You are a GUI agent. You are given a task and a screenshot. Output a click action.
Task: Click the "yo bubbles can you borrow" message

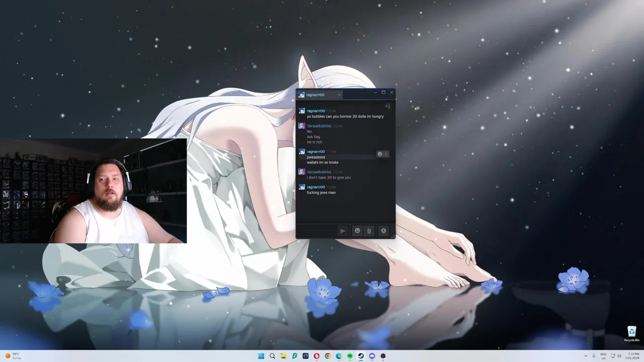(345, 116)
